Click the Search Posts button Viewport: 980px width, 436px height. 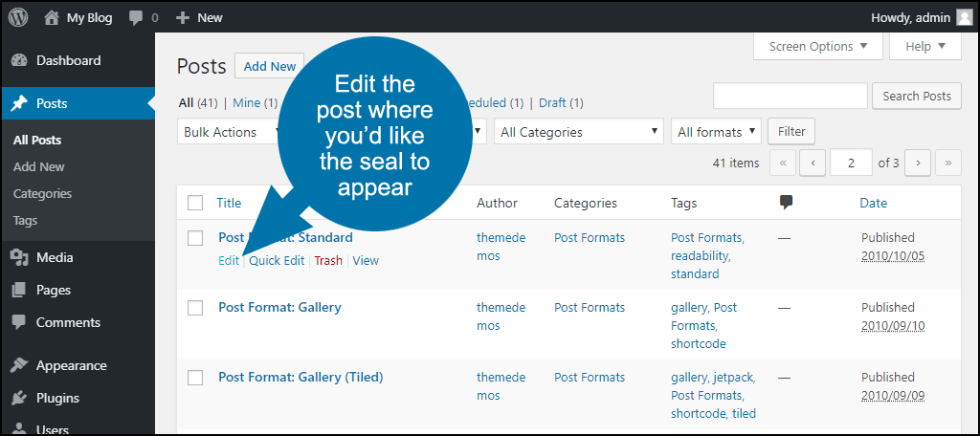tap(917, 97)
